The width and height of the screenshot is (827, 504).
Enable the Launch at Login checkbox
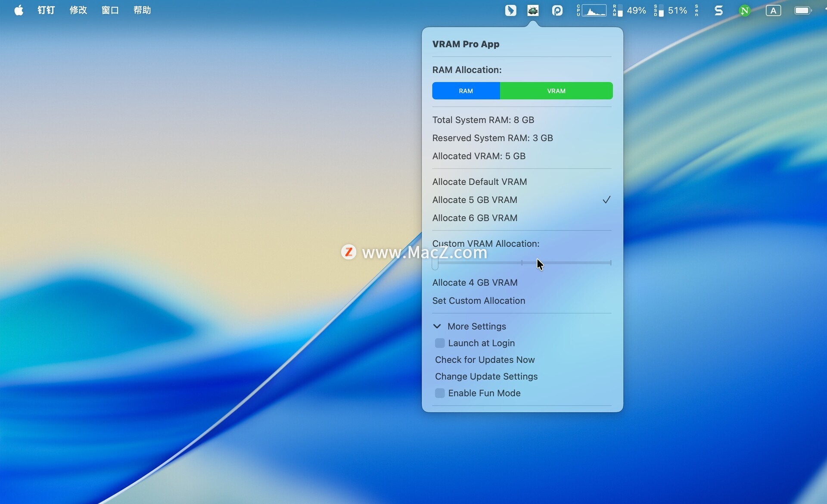[440, 343]
